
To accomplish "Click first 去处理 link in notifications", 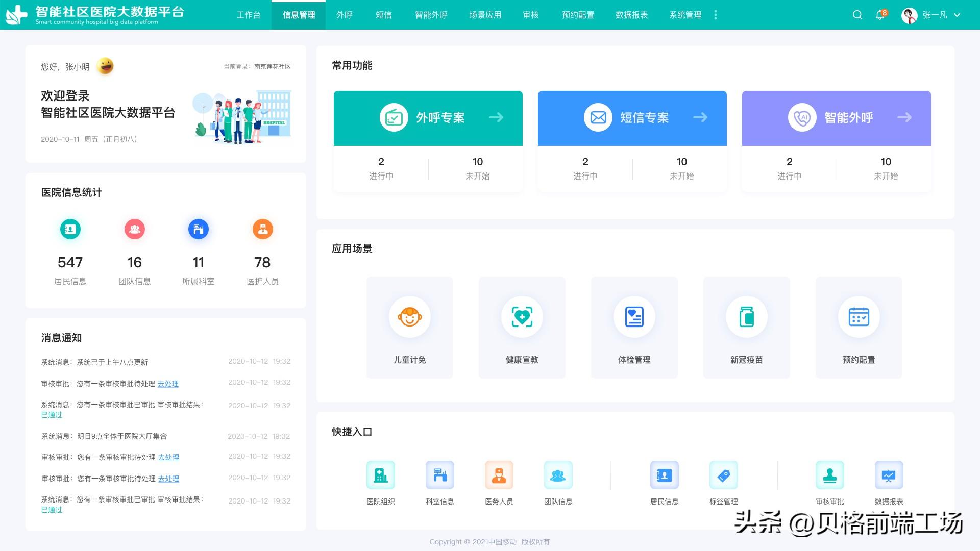I will [168, 384].
